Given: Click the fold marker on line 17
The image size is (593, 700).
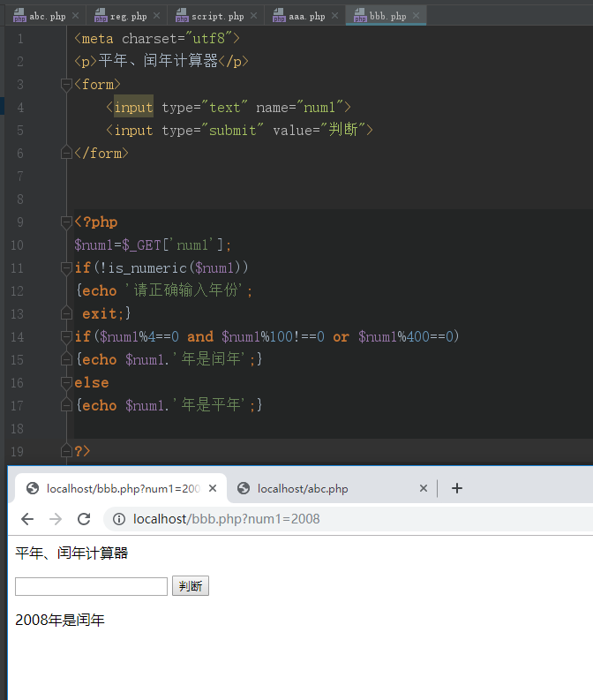Looking at the screenshot, I should pos(66,405).
